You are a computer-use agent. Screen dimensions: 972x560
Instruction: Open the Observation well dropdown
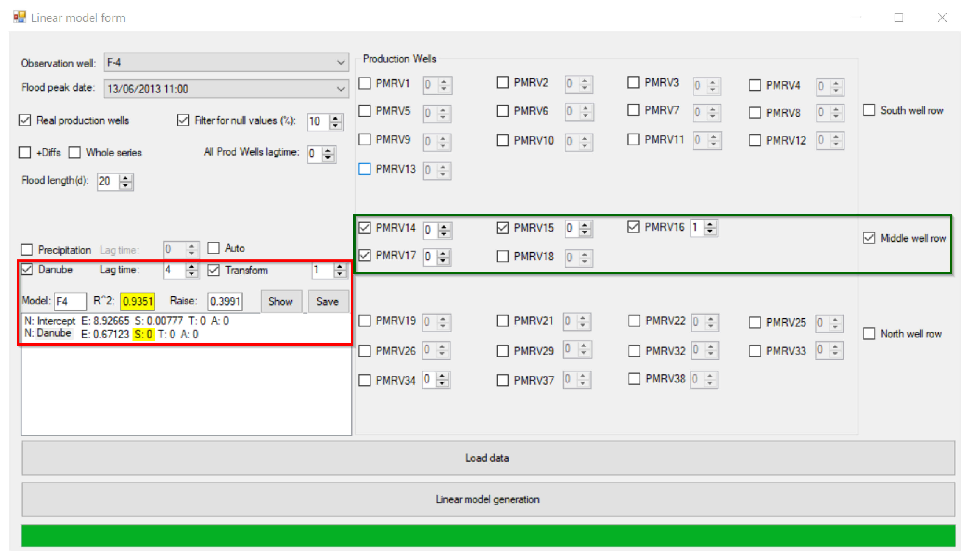pos(341,62)
